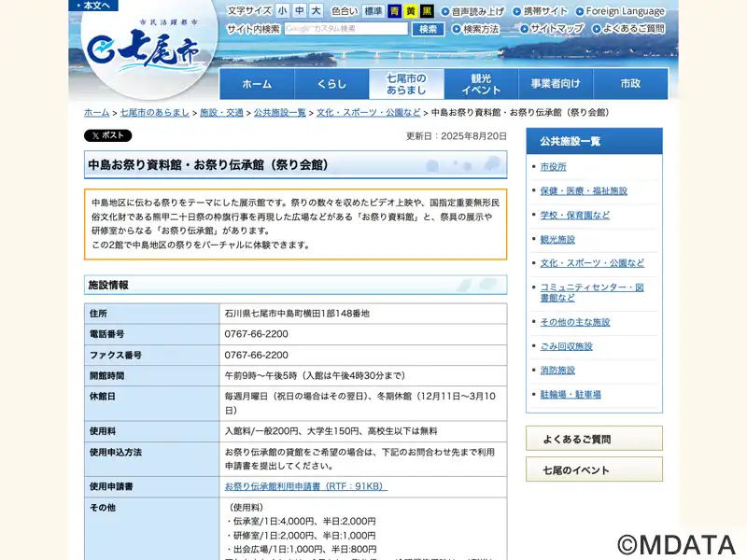Set text size to 小 (small)
Screen dimensions: 747x560
click(282, 11)
